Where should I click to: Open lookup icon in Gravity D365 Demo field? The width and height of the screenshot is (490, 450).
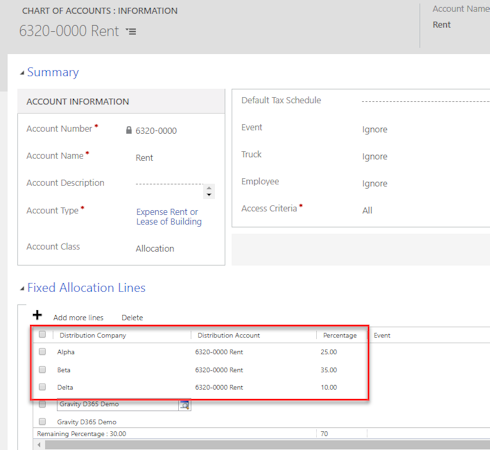(x=184, y=405)
